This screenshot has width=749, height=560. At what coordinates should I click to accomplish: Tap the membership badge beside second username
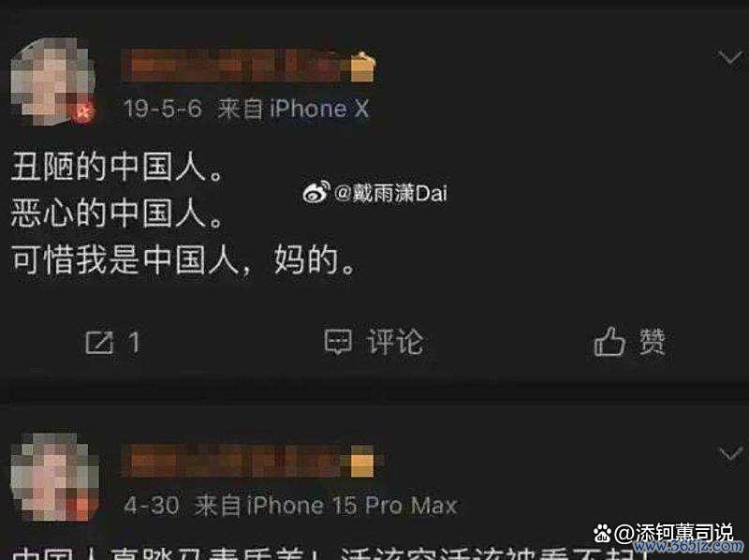click(x=362, y=461)
